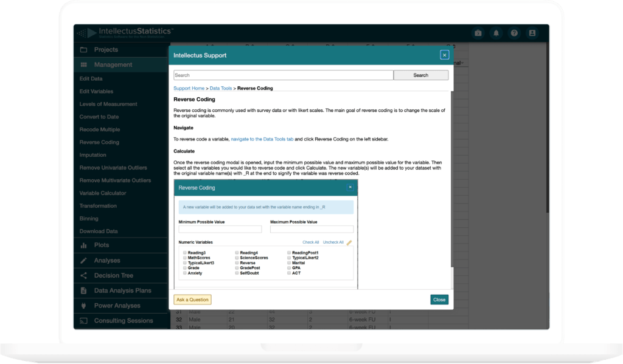The width and height of the screenshot is (623, 364).
Task: Follow the Data Tools breadcrumb link
Action: 220,88
